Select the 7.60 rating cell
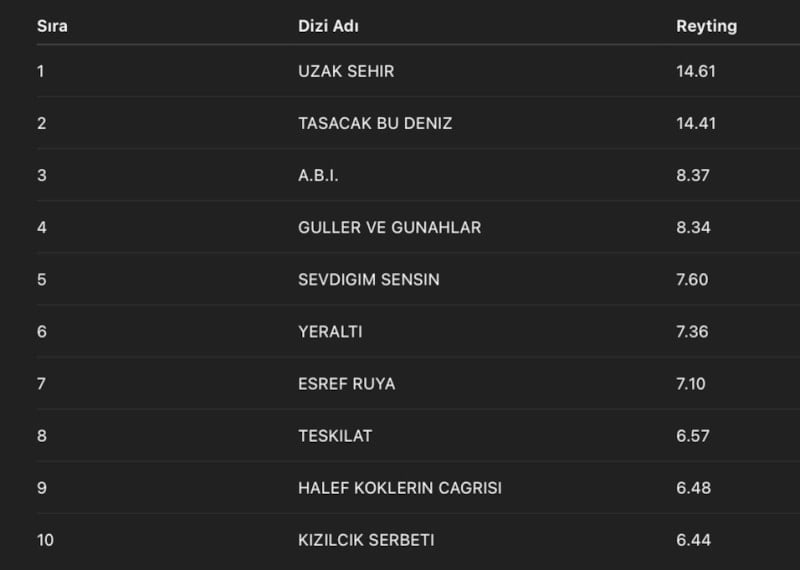This screenshot has width=800, height=570. [x=692, y=279]
